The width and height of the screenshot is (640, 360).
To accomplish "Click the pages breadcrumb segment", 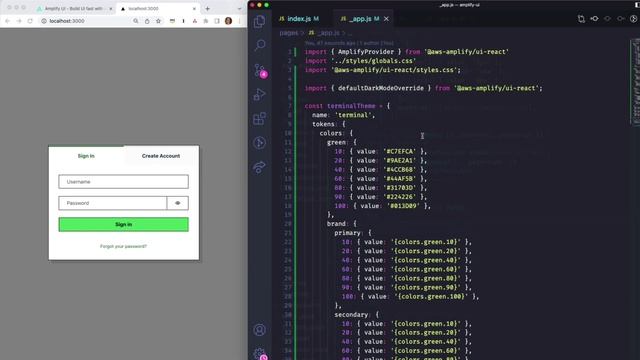I will click(289, 33).
